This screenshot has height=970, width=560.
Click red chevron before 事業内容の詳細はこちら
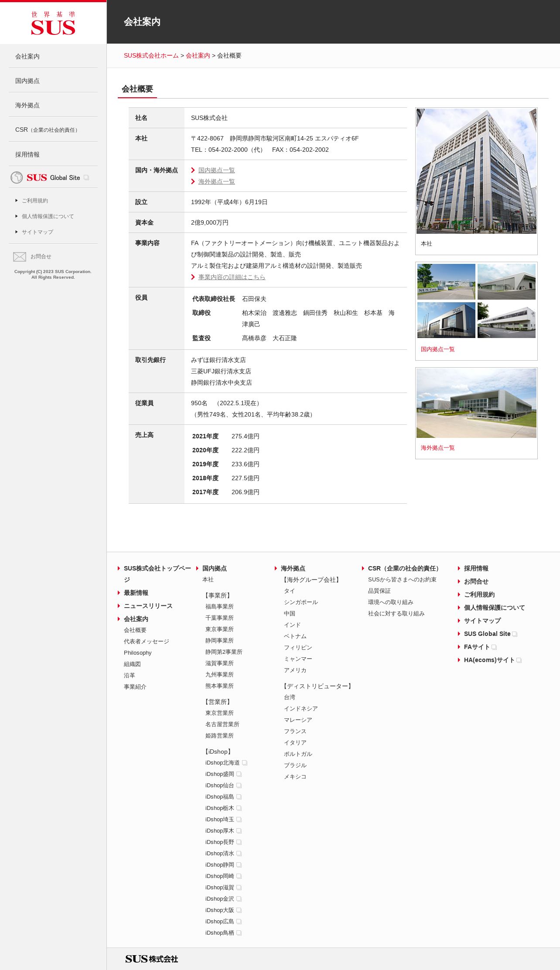(193, 277)
